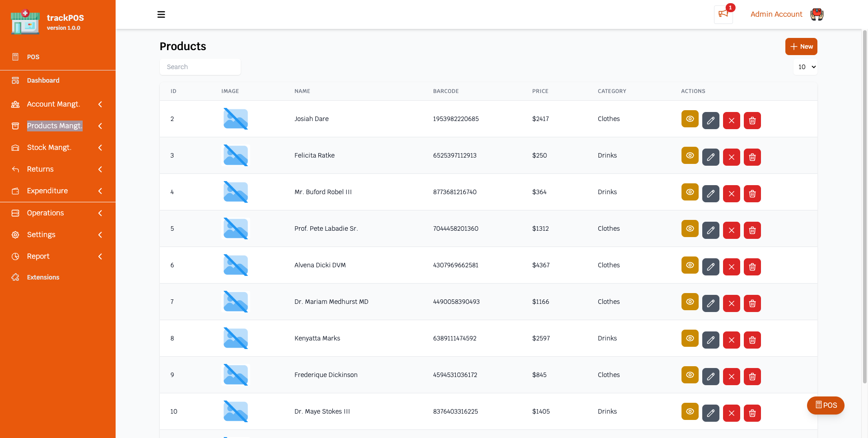
Task: Click the notifications flag icon with badge
Action: 723,14
